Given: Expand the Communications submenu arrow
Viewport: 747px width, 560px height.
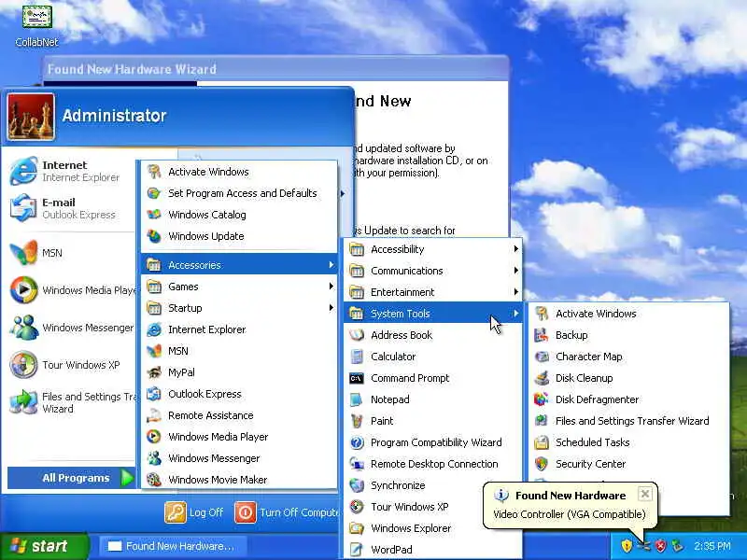Looking at the screenshot, I should point(516,270).
